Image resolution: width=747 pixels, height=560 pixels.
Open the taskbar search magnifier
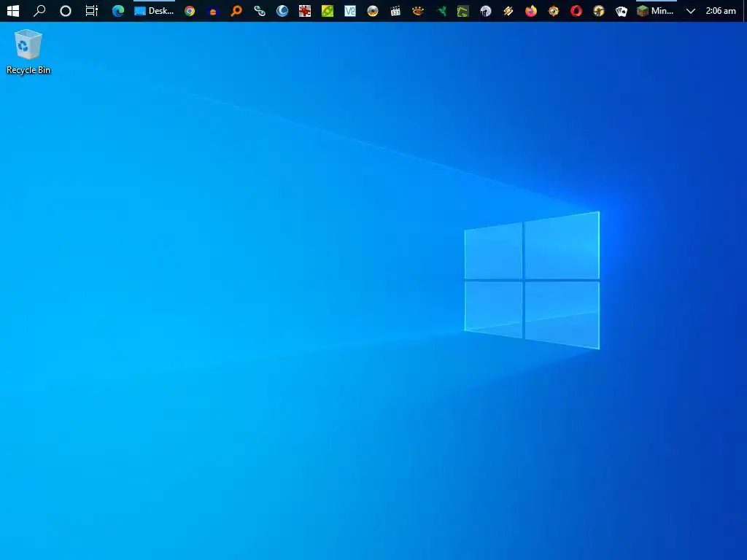[39, 10]
